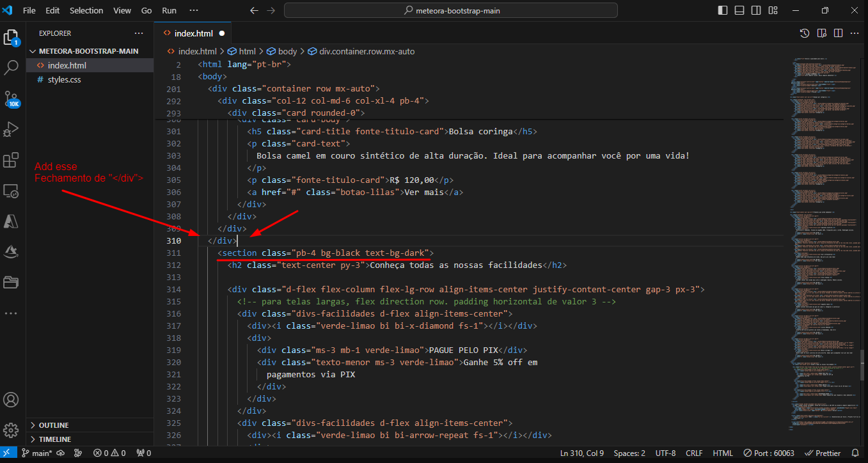The height and width of the screenshot is (463, 868).
Task: Open notifications bell
Action: coord(856,453)
